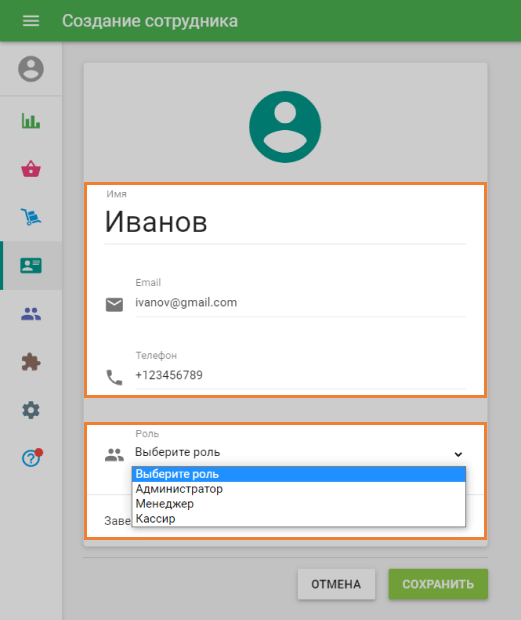Click the Телефон field with +123456789
The height and width of the screenshot is (620, 521).
pos(300,375)
